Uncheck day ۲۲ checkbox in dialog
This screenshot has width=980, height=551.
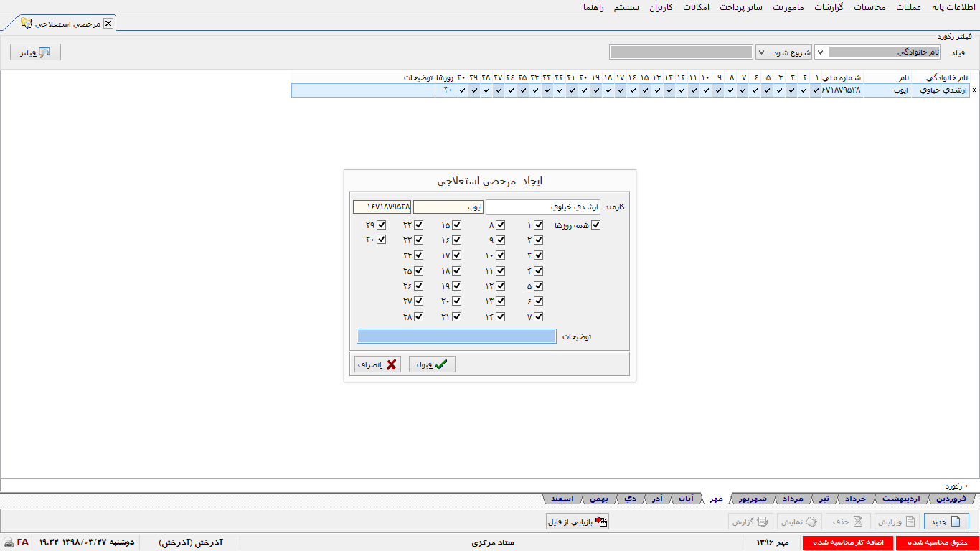coord(419,225)
